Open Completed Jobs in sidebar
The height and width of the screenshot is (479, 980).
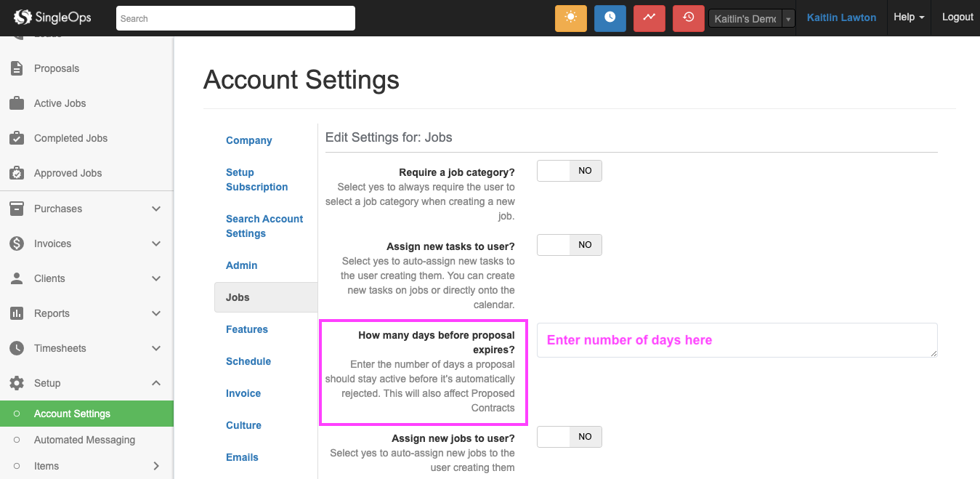tap(70, 138)
